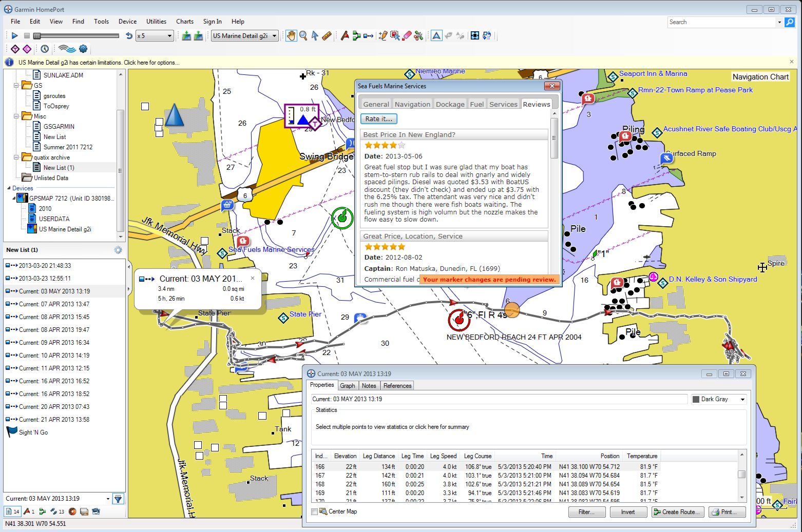The image size is (802, 532).
Task: Open the Search box dropdown arrow
Action: coord(779,22)
